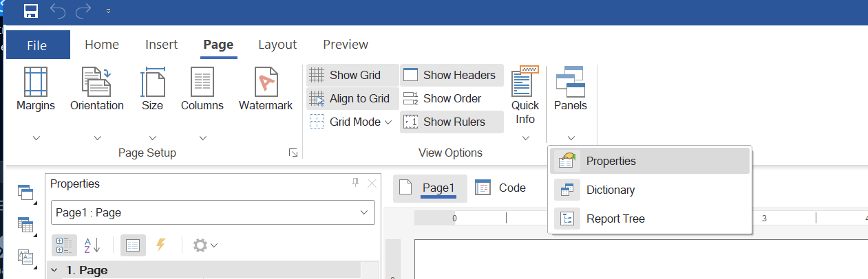
Task: Redo the action in title bar
Action: 83,11
